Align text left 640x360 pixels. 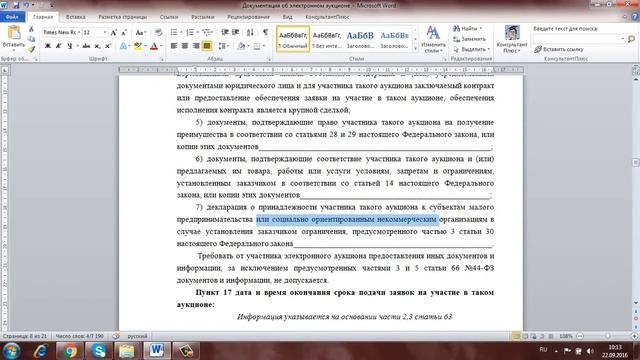[x=174, y=46]
